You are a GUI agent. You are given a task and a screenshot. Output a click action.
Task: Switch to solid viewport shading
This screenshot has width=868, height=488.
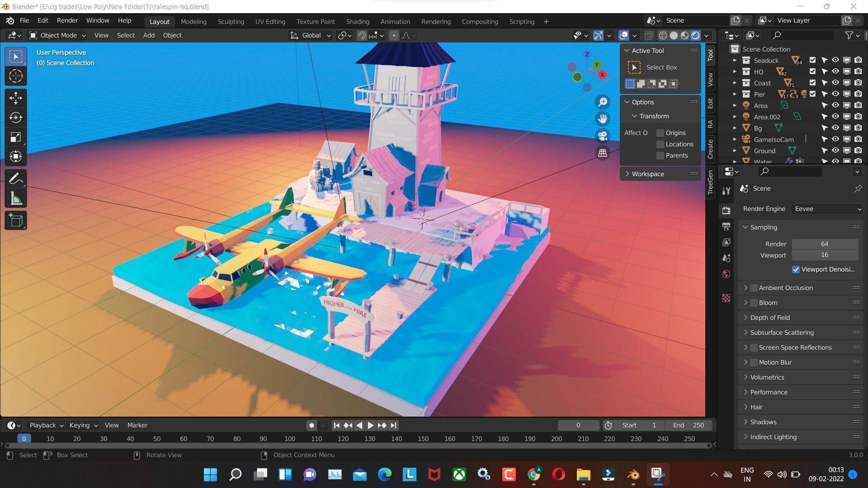674,35
